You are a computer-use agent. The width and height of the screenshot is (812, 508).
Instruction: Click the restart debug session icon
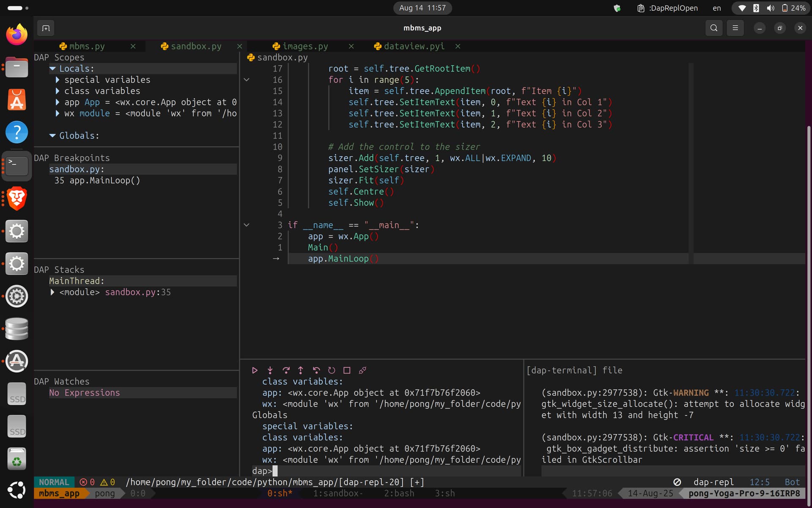[x=332, y=370]
